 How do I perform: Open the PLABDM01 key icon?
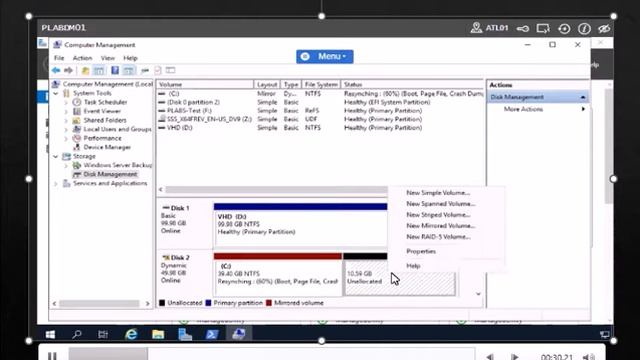click(x=523, y=28)
